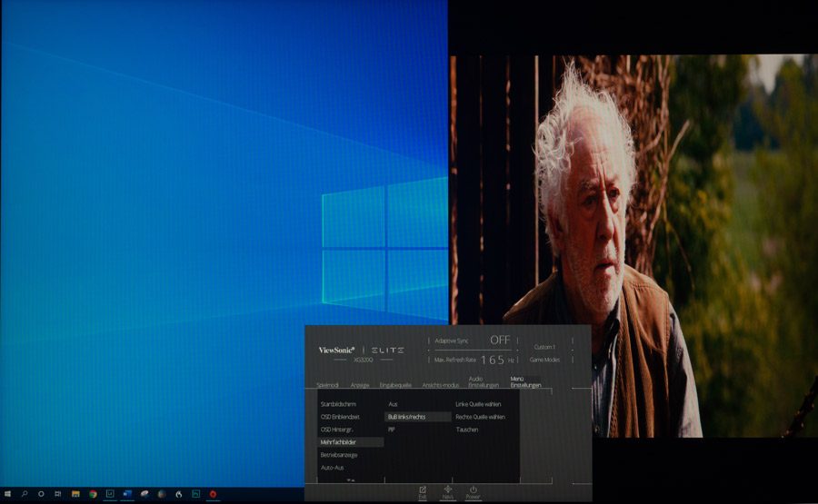The width and height of the screenshot is (818, 504).
Task: Choose BuB links/rechts option
Action: pyautogui.click(x=418, y=417)
